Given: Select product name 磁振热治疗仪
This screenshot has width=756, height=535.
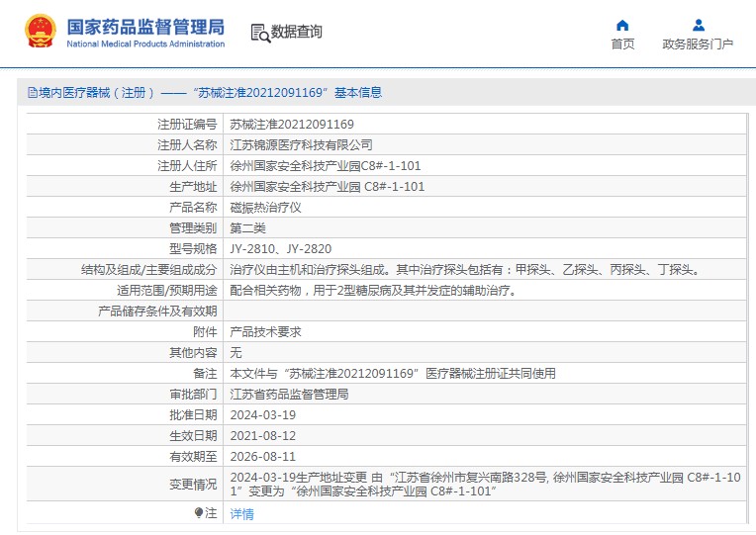Looking at the screenshot, I should click(x=265, y=208).
